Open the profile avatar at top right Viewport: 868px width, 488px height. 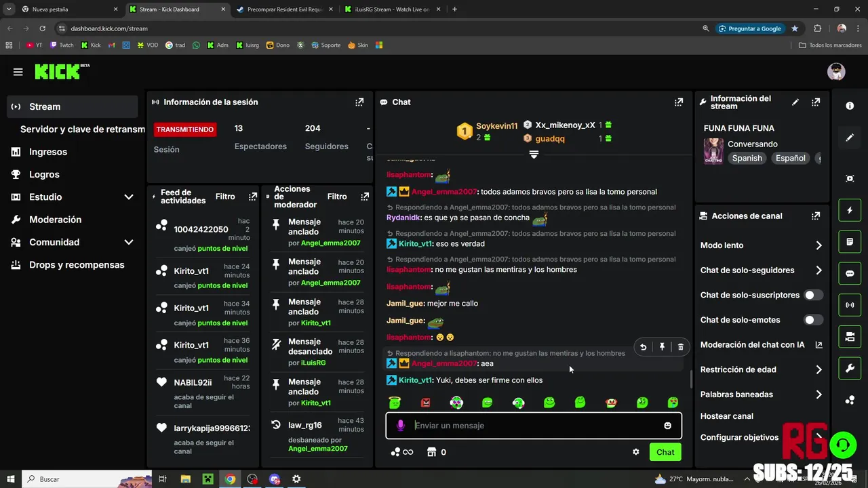[836, 72]
